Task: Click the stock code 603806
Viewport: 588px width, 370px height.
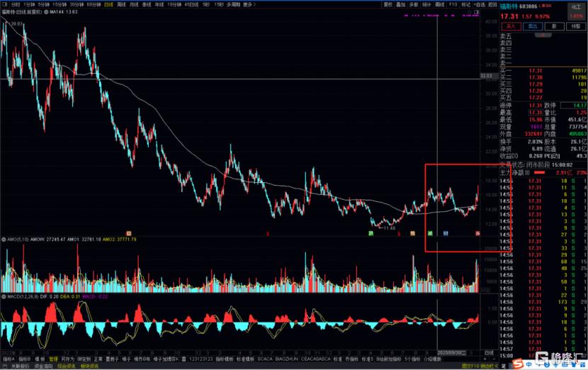Action: tap(528, 6)
